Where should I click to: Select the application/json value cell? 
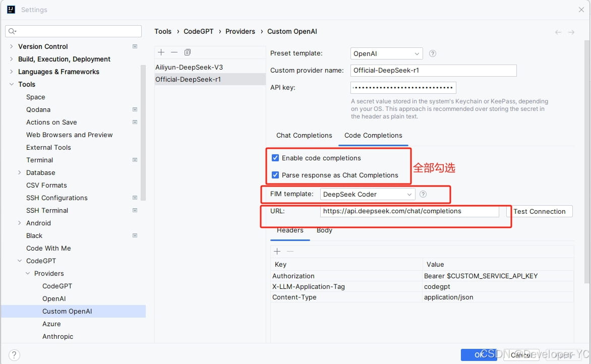[498, 297]
